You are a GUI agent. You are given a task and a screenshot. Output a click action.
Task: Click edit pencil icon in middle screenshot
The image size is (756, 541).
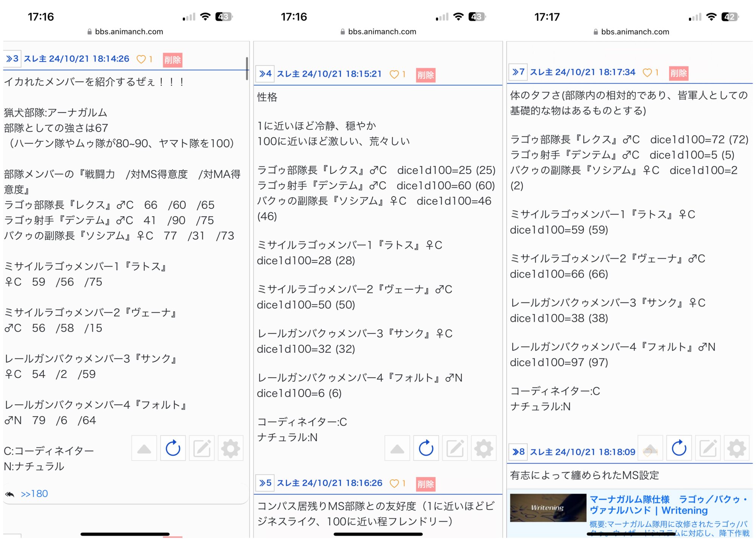tap(455, 448)
